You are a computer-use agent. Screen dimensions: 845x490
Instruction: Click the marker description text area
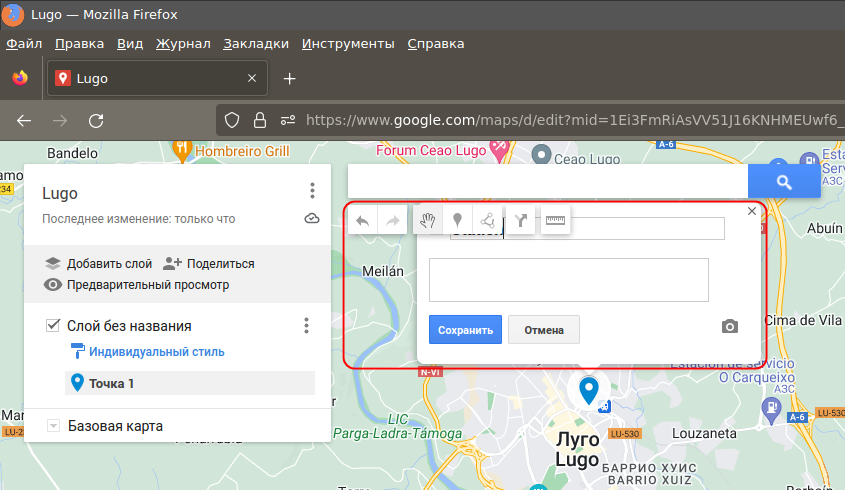(x=569, y=280)
